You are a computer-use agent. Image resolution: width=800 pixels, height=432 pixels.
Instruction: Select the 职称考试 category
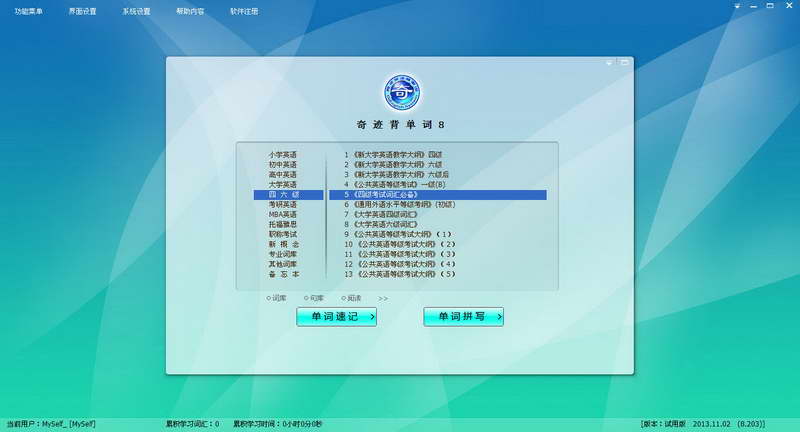[x=283, y=234]
